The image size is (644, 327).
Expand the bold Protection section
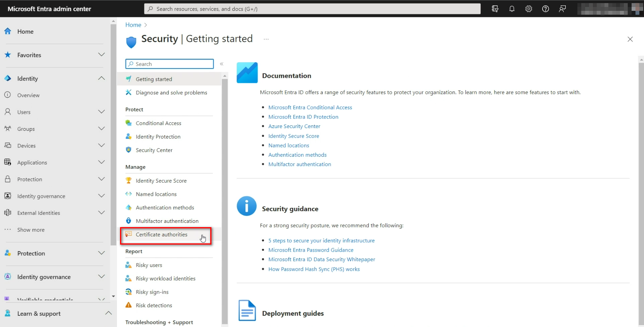coord(101,253)
